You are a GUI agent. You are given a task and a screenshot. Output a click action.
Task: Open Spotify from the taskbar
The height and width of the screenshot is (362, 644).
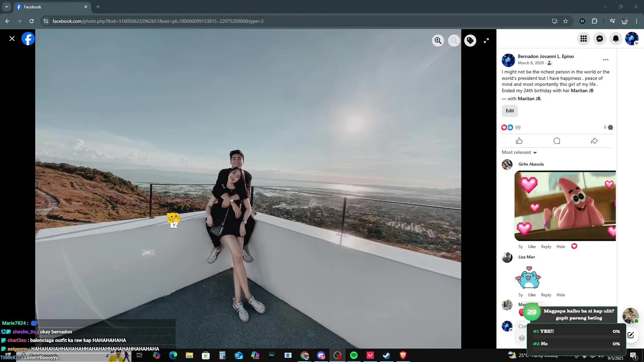(354, 355)
